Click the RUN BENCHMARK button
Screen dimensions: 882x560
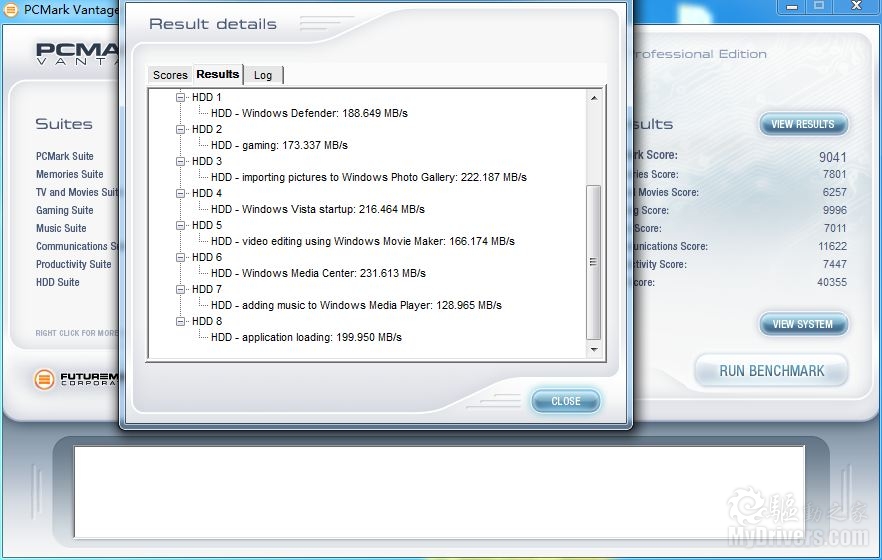(x=772, y=371)
